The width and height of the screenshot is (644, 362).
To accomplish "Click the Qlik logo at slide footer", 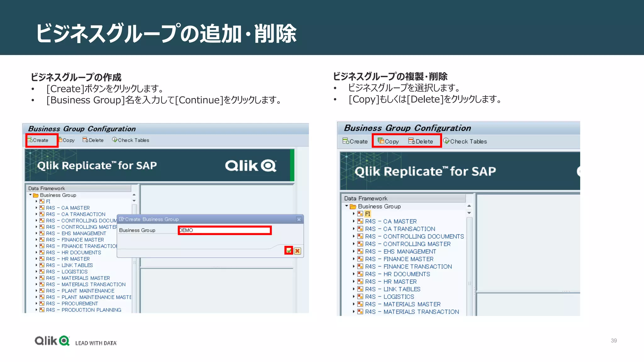I will 52,341.
